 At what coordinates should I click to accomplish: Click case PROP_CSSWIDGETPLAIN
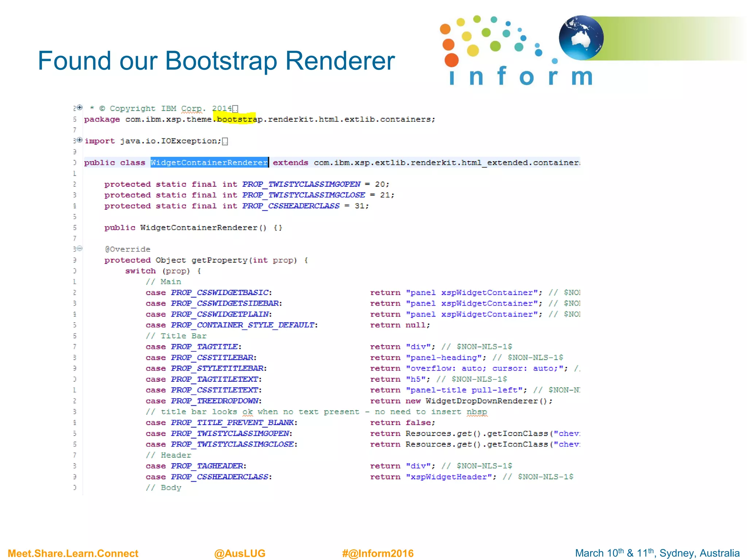click(x=209, y=314)
